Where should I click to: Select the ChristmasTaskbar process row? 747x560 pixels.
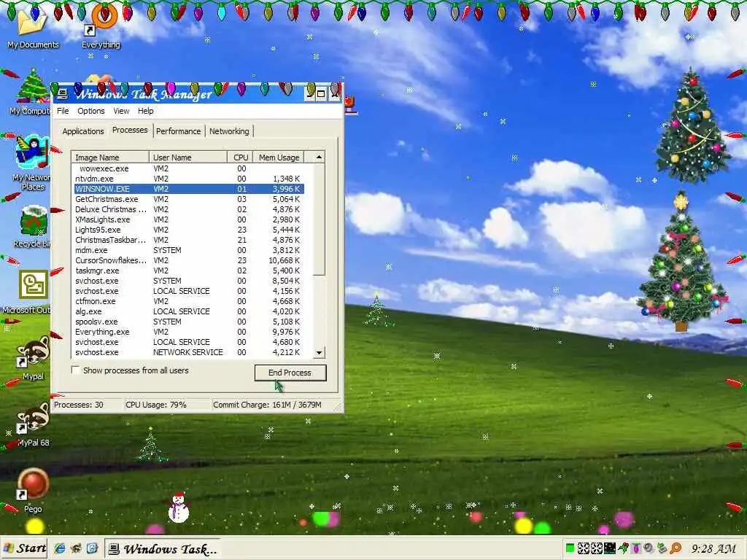[x=188, y=240]
